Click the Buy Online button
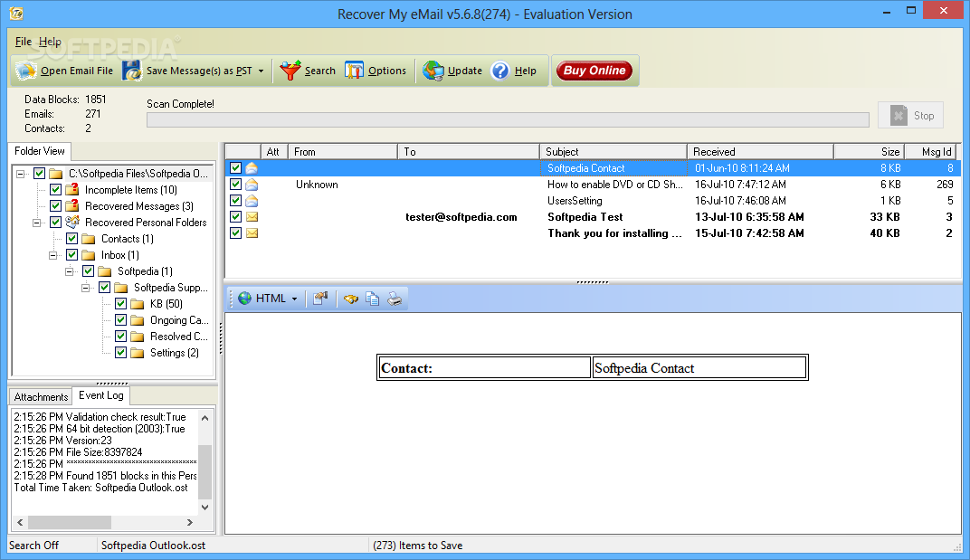Viewport: 970px width, 560px height. [594, 71]
